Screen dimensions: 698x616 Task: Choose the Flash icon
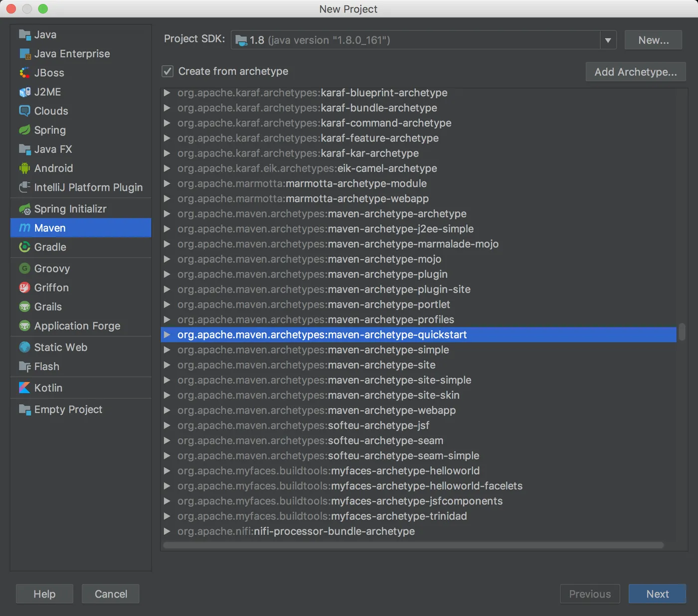click(x=24, y=366)
